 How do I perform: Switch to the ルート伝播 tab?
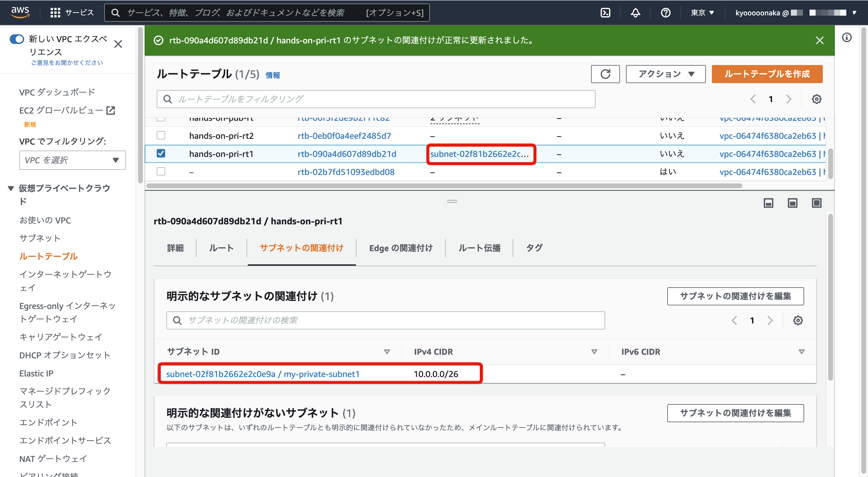click(480, 248)
